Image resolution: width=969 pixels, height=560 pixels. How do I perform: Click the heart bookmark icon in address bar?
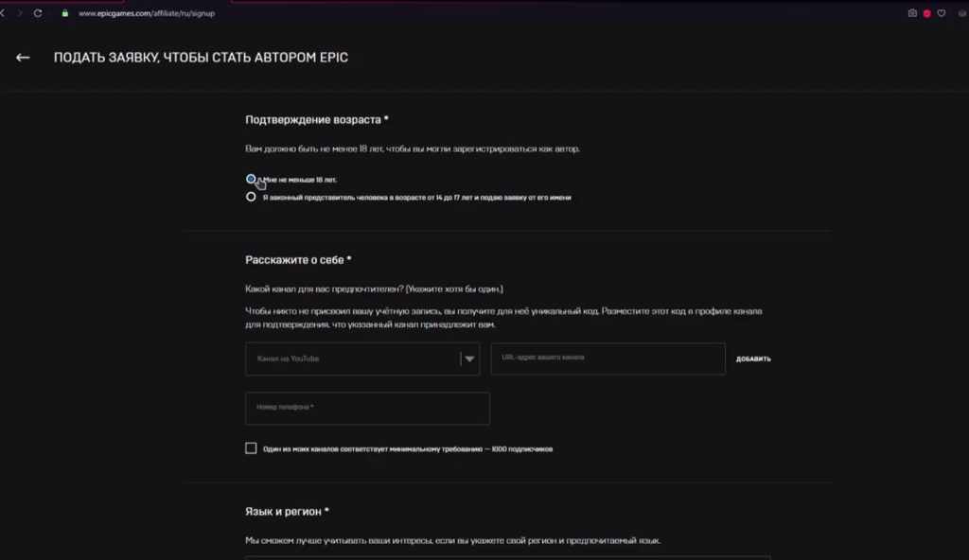[x=943, y=13]
